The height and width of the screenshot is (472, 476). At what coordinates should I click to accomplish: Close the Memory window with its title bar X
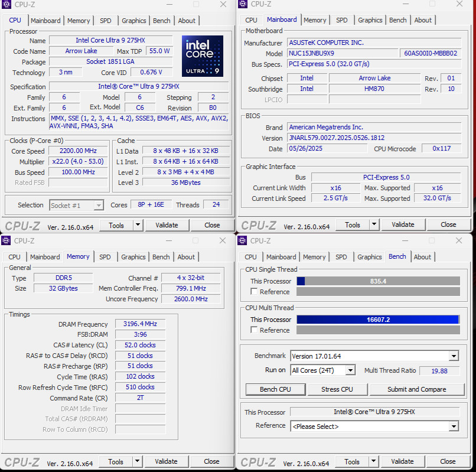223,240
